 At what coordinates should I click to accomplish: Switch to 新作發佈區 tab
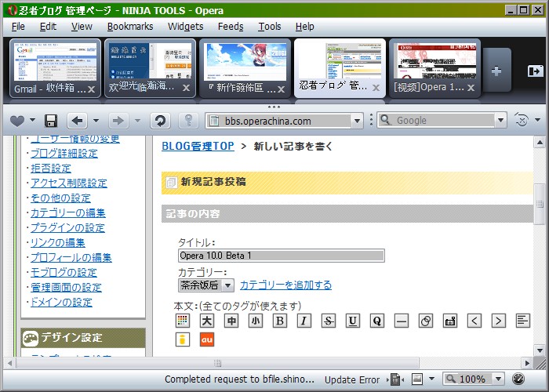[x=245, y=68]
